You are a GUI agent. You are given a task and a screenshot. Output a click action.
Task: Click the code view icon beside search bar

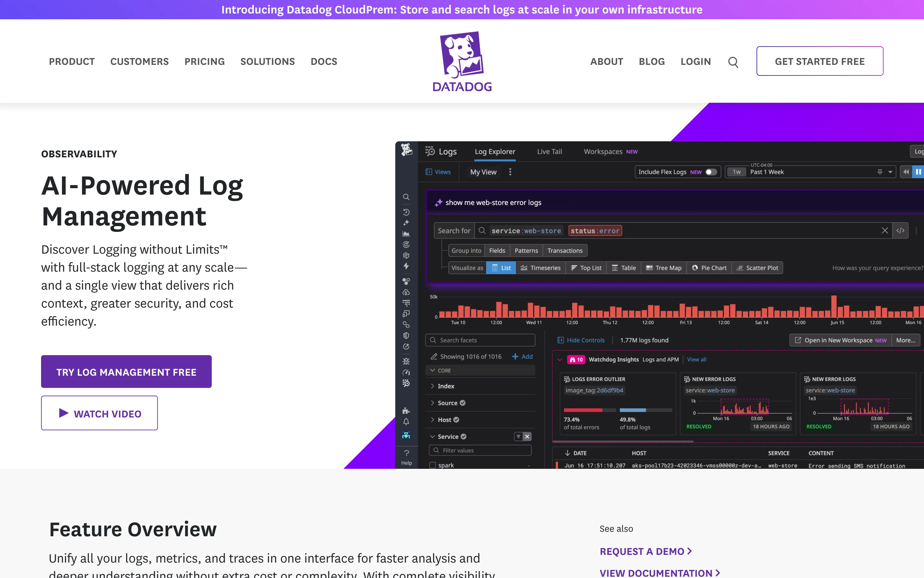[x=900, y=231]
